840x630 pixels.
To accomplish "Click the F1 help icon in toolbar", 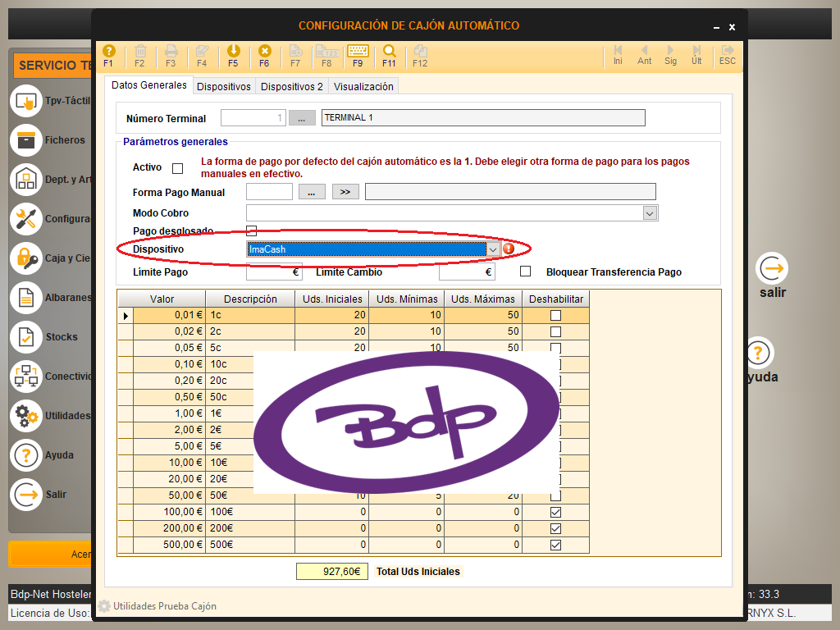I will (x=108, y=52).
